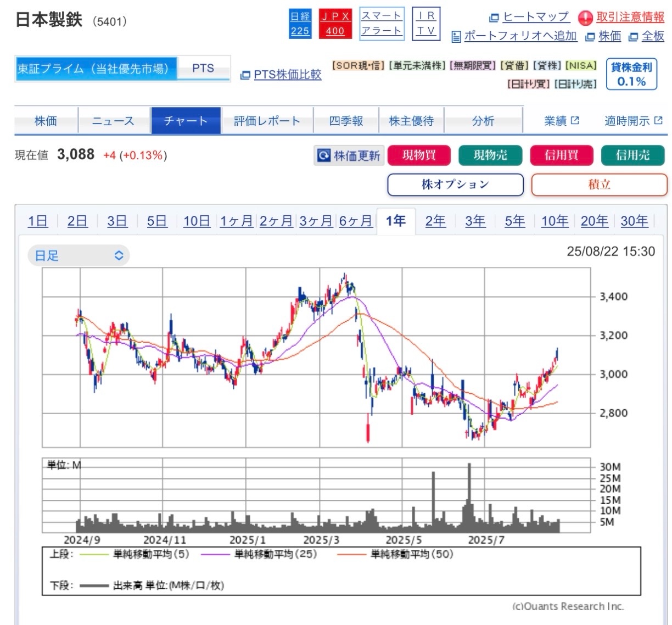Screen dimensions: 672x625
Task: Switch to the 株価 tab
Action: click(46, 121)
